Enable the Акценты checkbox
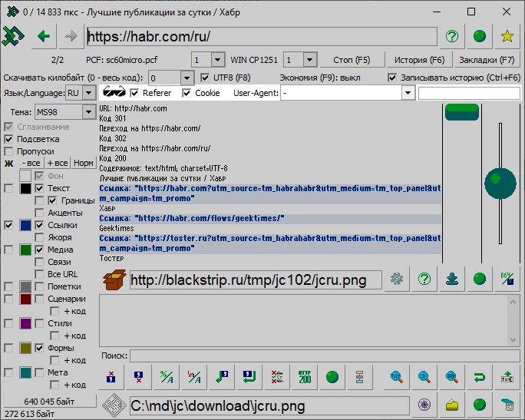Image resolution: width=525 pixels, height=420 pixels. [x=39, y=213]
